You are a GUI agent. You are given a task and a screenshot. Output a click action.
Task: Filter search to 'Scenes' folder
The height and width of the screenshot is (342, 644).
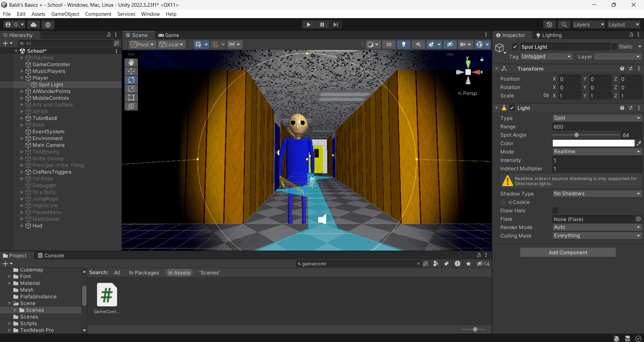coord(209,273)
